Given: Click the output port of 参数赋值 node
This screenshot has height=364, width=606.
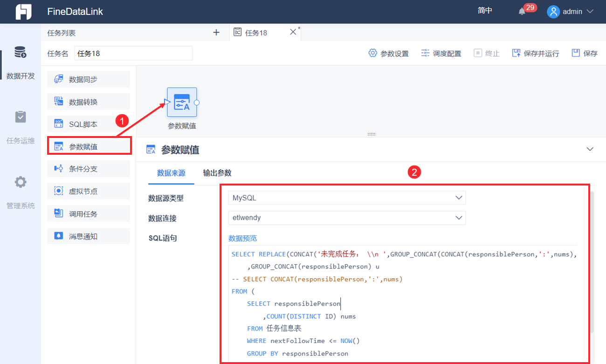Looking at the screenshot, I should pos(197,102).
